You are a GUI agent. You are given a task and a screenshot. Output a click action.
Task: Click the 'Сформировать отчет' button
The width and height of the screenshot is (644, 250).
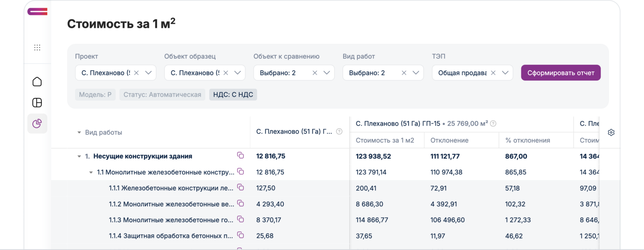[x=560, y=73]
